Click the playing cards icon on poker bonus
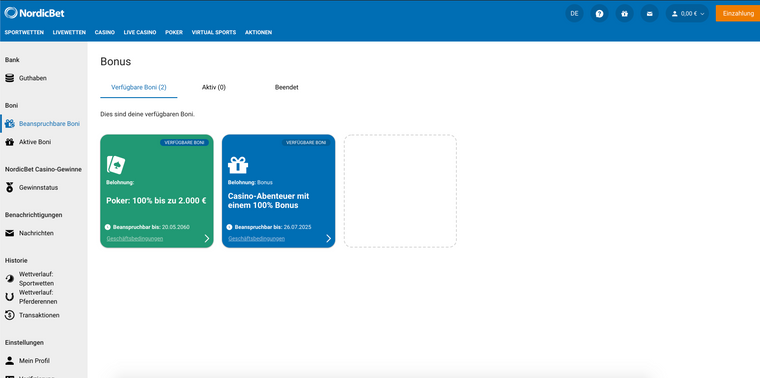The width and height of the screenshot is (760, 378). (116, 165)
